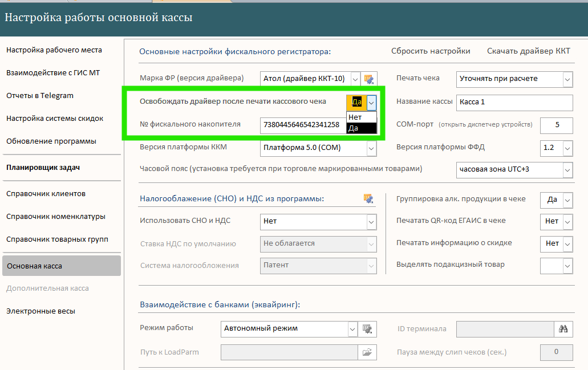Open Электронные весы section
This screenshot has height=370, width=588.
click(x=41, y=311)
